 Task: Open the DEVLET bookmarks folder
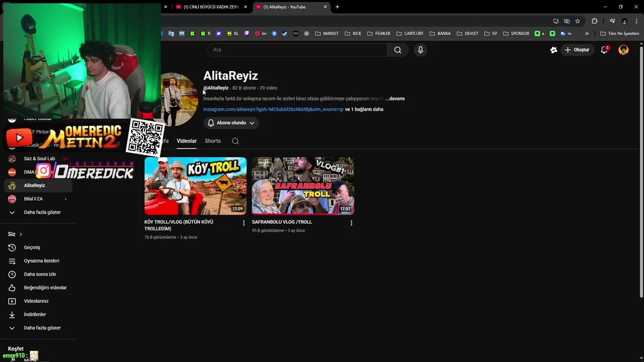(467, 34)
